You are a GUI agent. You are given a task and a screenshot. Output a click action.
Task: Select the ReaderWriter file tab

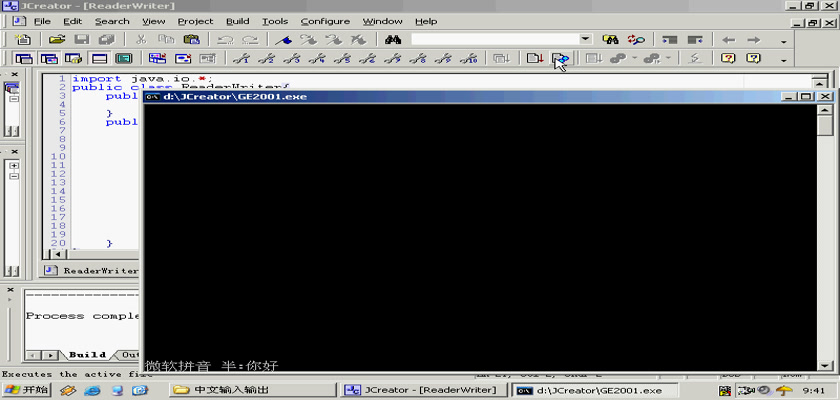pos(92,270)
